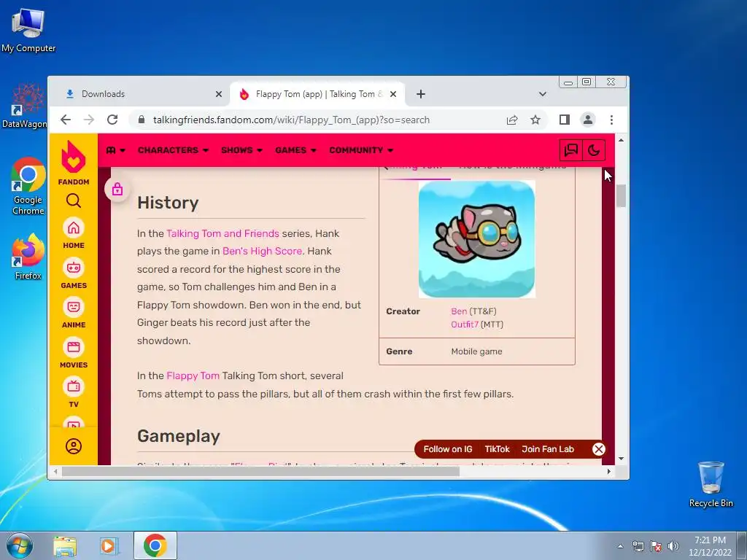This screenshot has width=747, height=560.
Task: Open TV section in Fandom sidebar
Action: coord(74,393)
